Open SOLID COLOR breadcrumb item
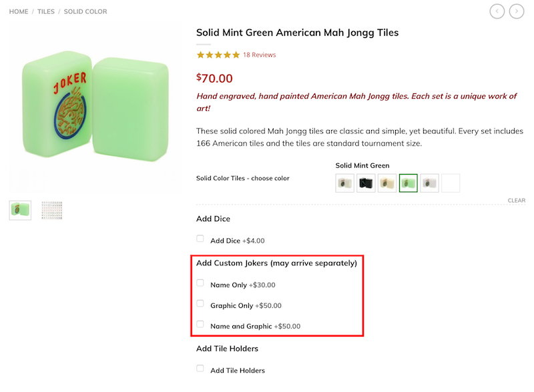 (x=85, y=11)
